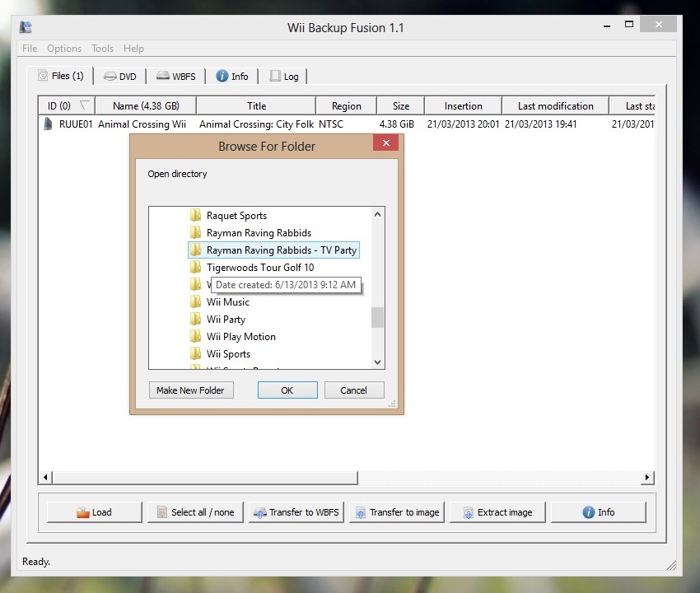Switch to the DVD tab

120,77
